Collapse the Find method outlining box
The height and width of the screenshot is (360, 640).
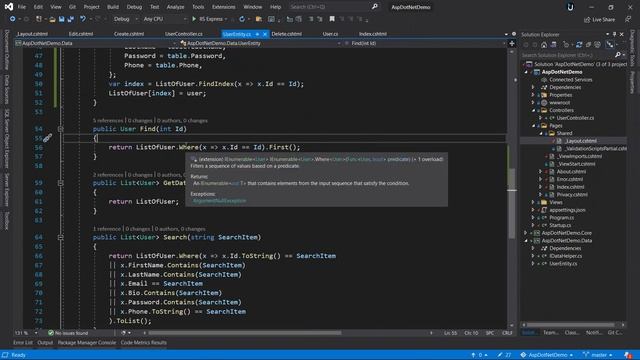pyautogui.click(x=60, y=129)
